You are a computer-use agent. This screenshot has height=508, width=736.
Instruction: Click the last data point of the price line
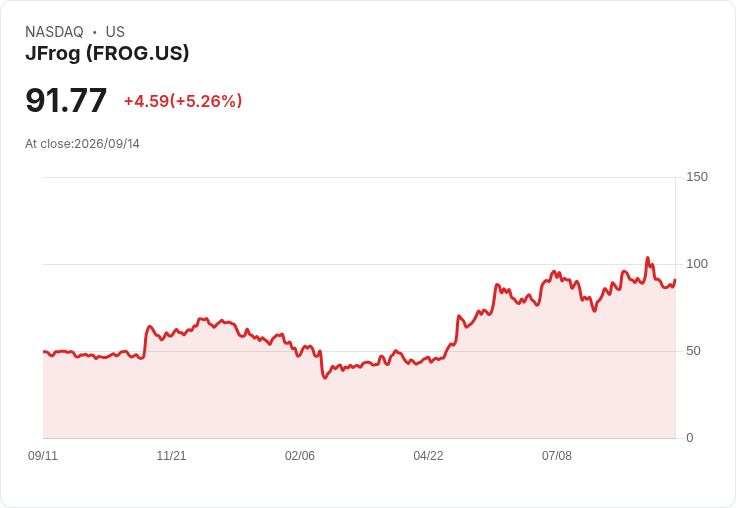pos(675,280)
